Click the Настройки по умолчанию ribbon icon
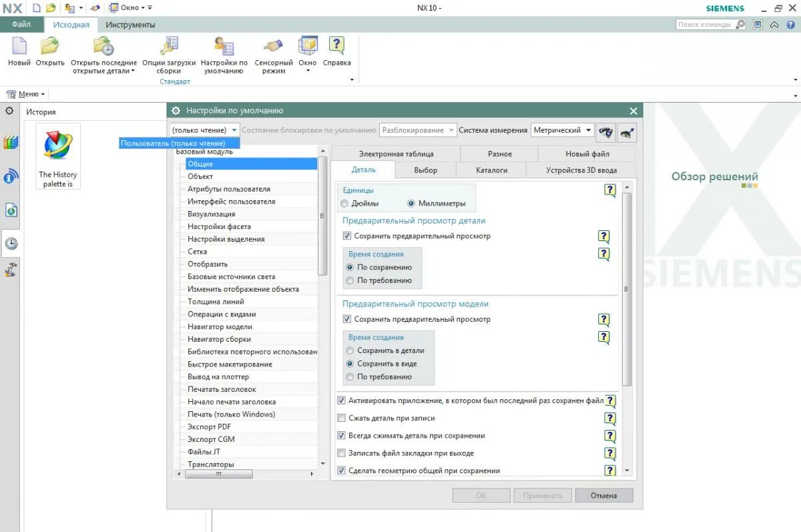This screenshot has height=532, width=801. (224, 46)
